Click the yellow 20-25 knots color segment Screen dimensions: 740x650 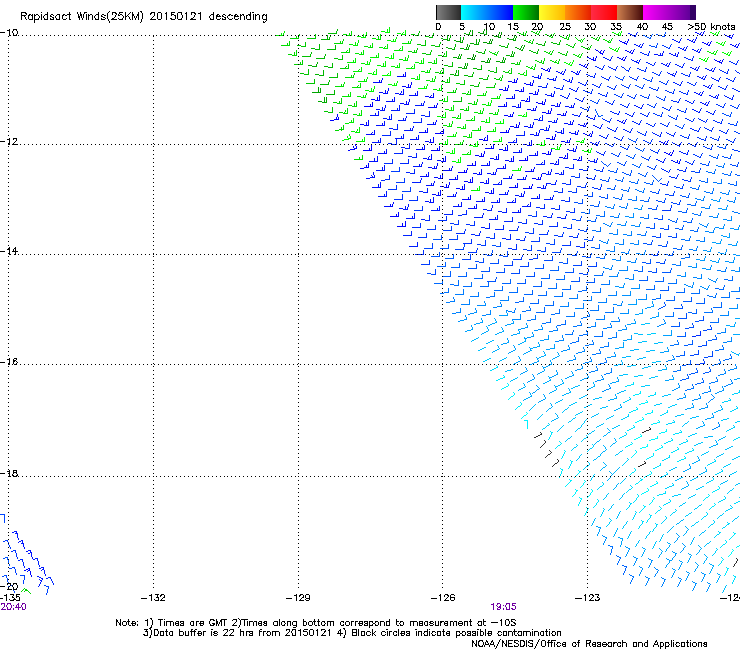click(x=552, y=12)
